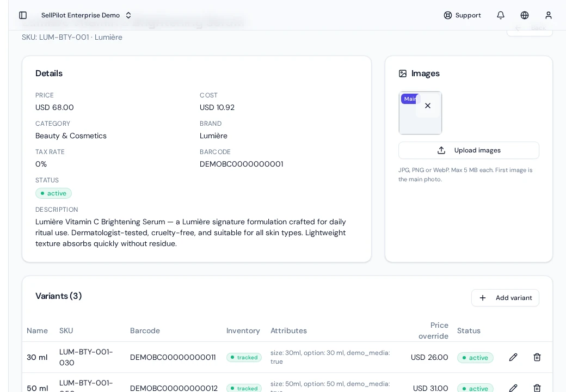Expand the SellPilot Enterprise Demo switcher
The height and width of the screenshot is (392, 566).
tap(87, 15)
